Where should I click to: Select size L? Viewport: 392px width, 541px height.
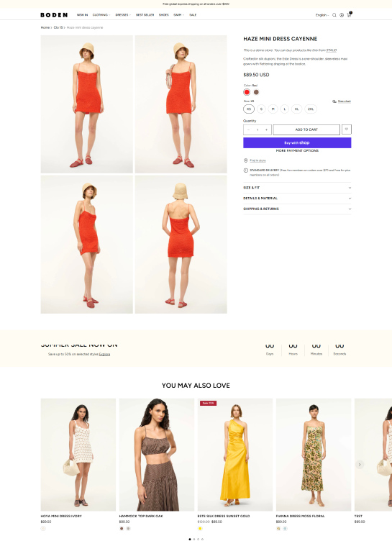285,109
